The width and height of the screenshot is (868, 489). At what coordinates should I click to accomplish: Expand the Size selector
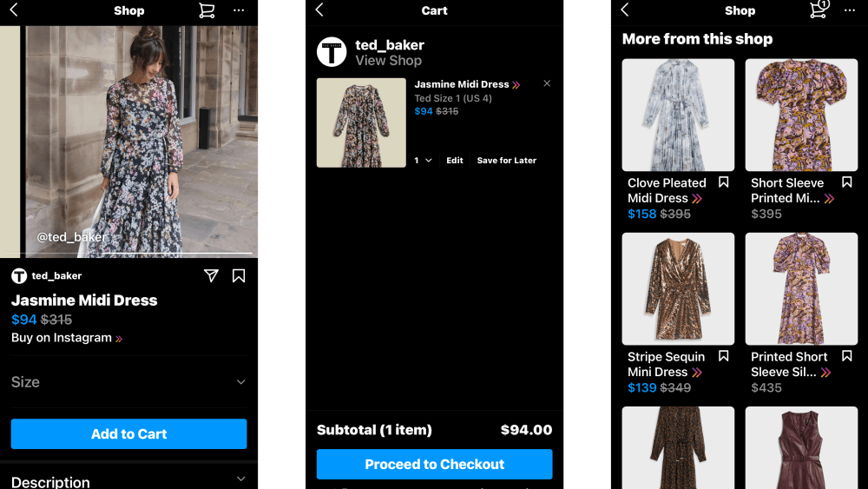128,381
